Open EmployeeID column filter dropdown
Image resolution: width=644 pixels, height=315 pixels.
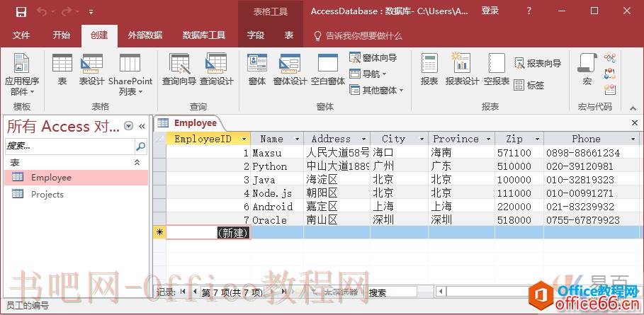(x=244, y=139)
